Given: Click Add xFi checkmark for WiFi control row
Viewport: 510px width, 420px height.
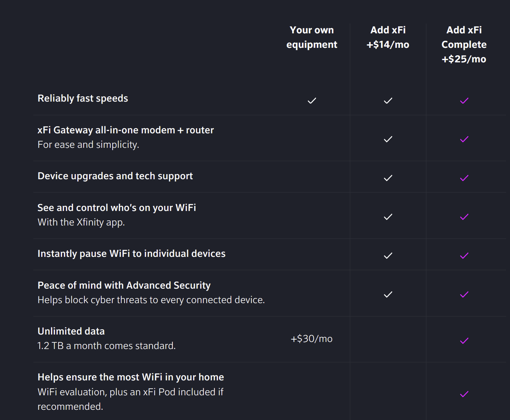Looking at the screenshot, I should (x=388, y=217).
